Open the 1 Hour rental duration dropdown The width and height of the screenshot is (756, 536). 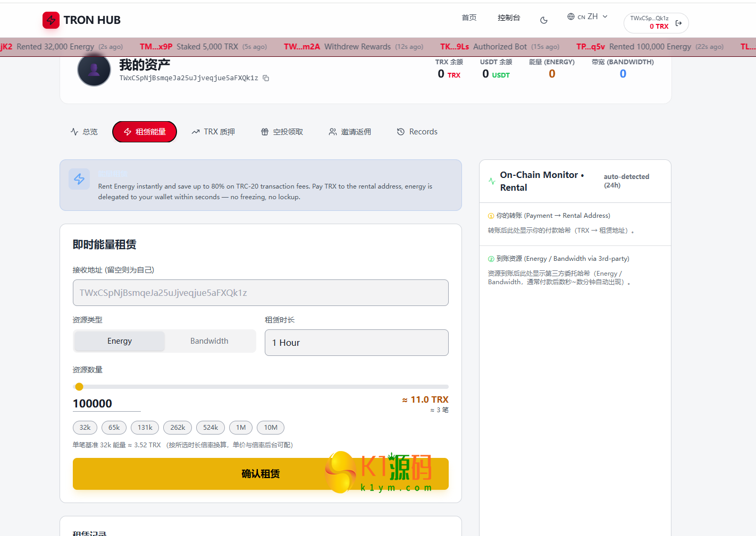pos(357,343)
